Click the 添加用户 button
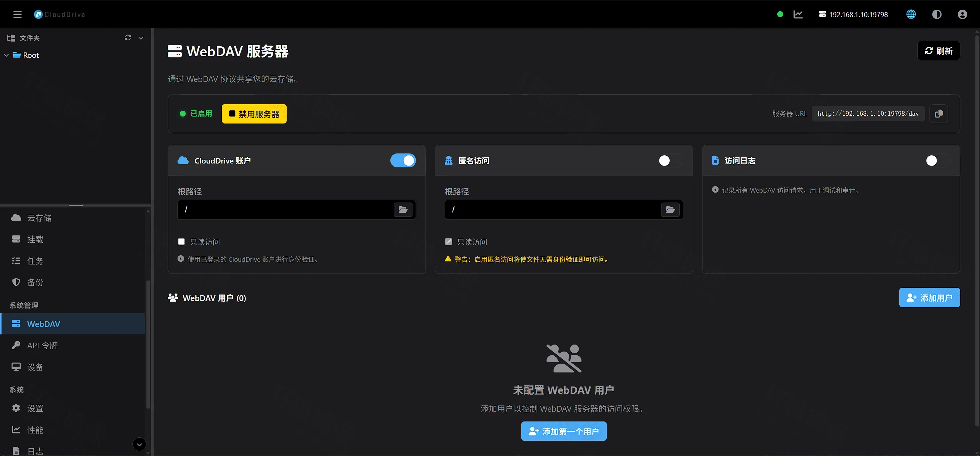The image size is (980, 456). point(930,298)
